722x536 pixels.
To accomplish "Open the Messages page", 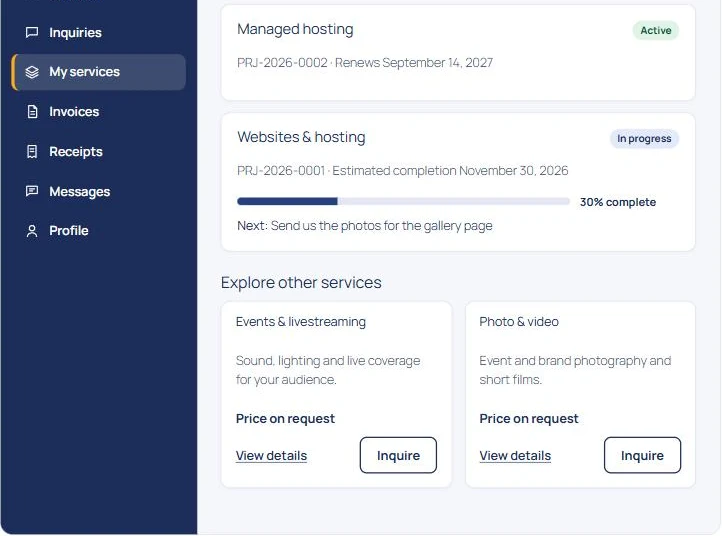I will coord(99,191).
